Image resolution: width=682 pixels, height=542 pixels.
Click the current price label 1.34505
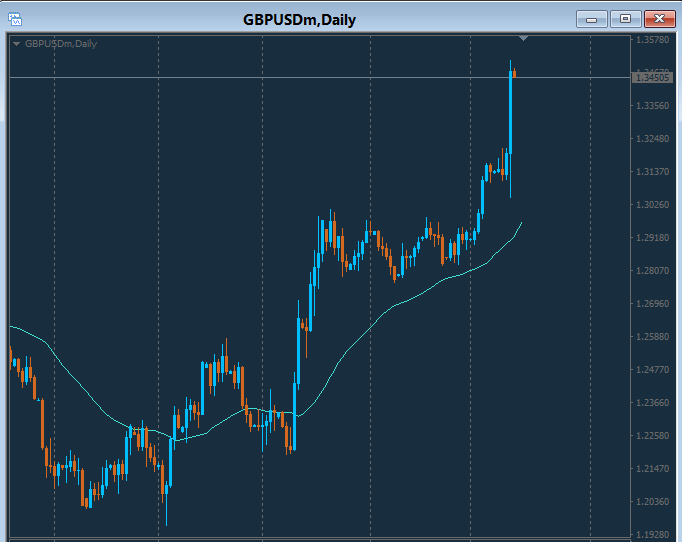(652, 78)
